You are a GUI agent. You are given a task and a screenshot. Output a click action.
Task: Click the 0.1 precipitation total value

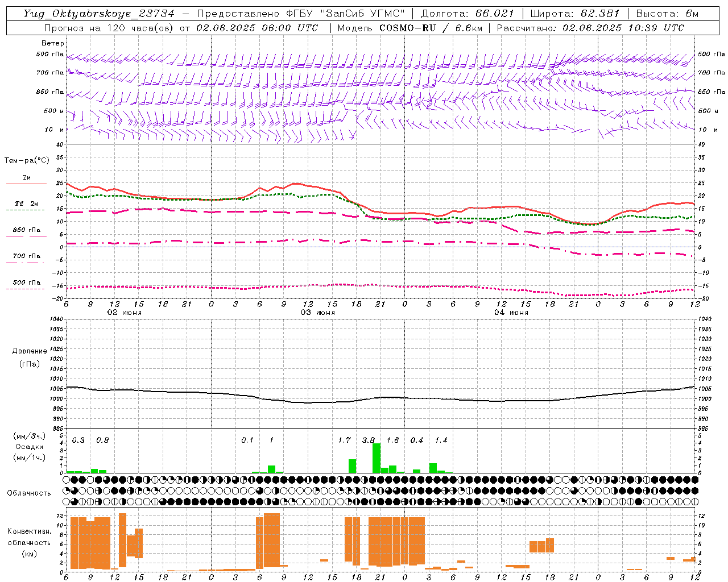click(x=247, y=440)
